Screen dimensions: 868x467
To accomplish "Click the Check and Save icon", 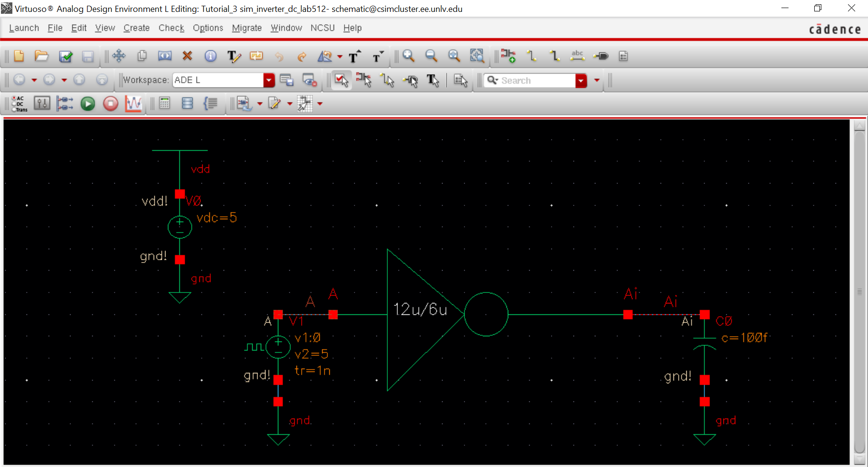I will (x=65, y=57).
